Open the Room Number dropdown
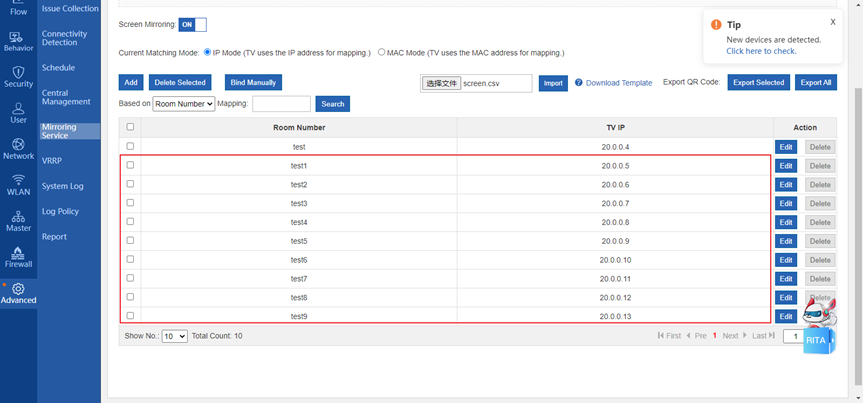 point(183,104)
